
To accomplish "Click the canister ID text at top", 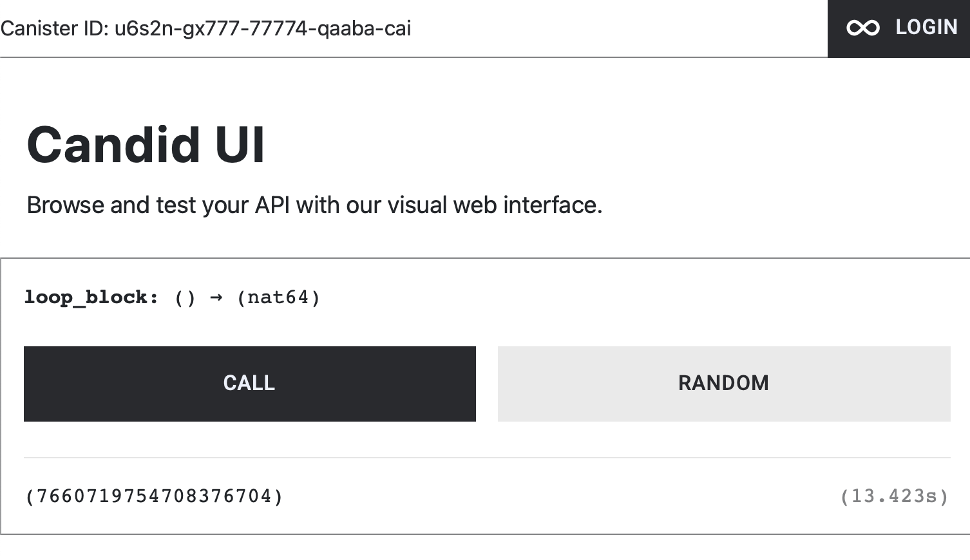I will [206, 28].
